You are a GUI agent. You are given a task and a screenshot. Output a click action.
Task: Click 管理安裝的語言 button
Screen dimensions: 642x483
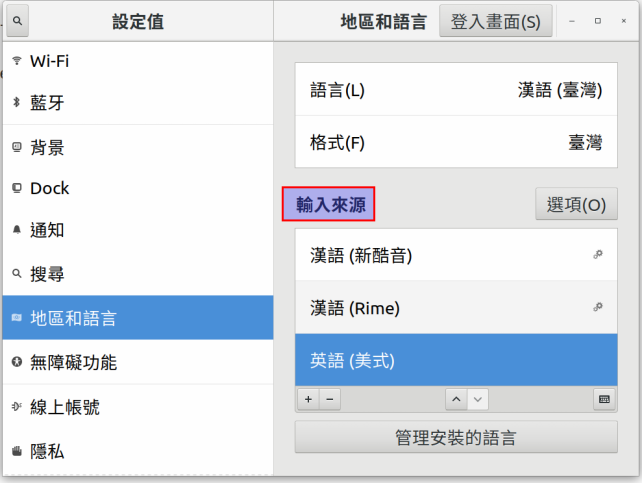click(x=456, y=437)
